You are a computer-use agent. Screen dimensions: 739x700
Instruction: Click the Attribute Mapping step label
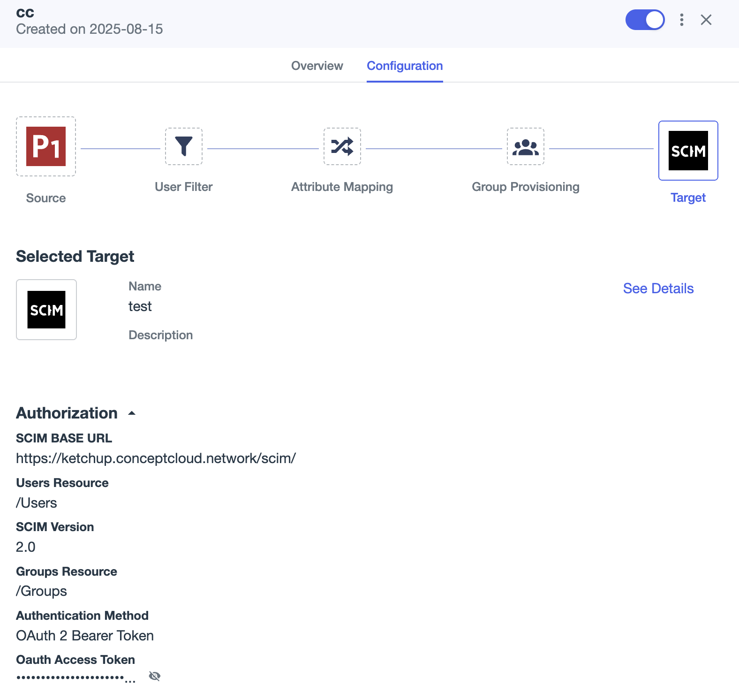pos(342,187)
